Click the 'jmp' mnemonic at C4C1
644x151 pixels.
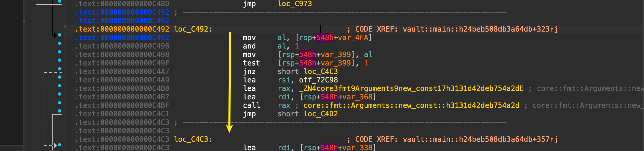249,114
